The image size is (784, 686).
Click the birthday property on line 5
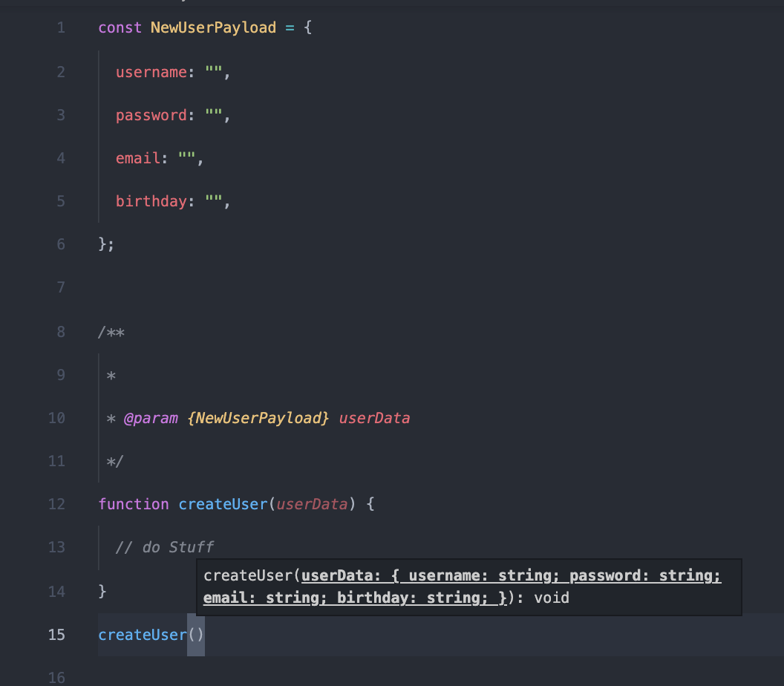151,200
